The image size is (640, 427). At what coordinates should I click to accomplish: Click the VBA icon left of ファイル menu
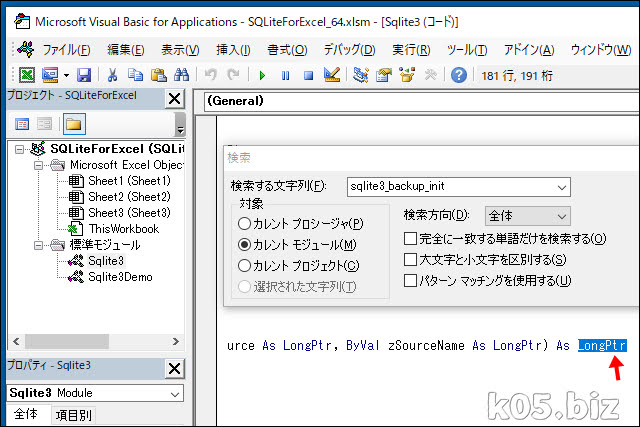(x=25, y=49)
